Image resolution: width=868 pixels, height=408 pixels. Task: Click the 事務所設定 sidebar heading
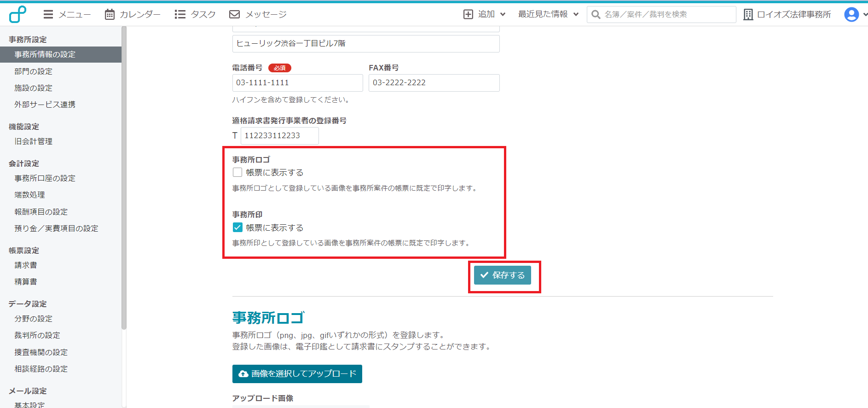[x=28, y=40]
